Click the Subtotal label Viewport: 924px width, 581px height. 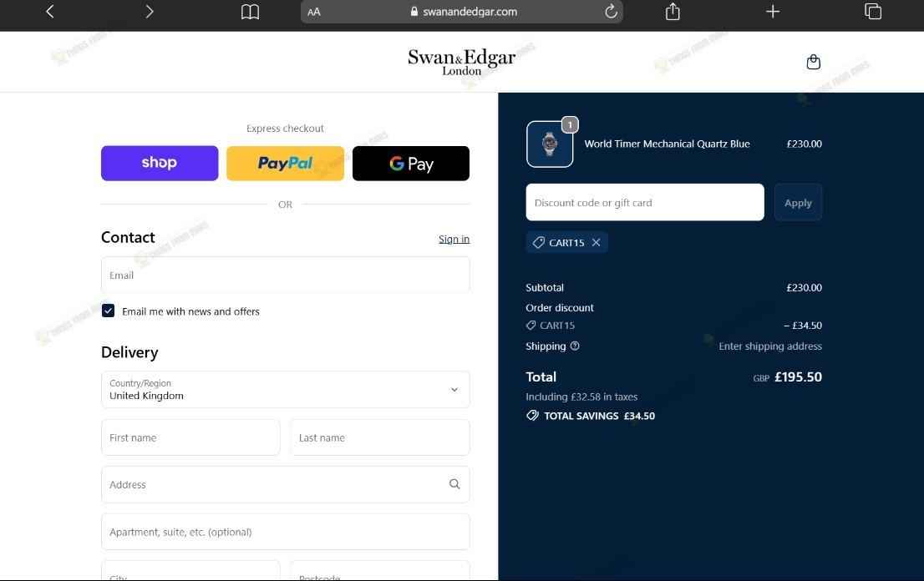point(545,287)
